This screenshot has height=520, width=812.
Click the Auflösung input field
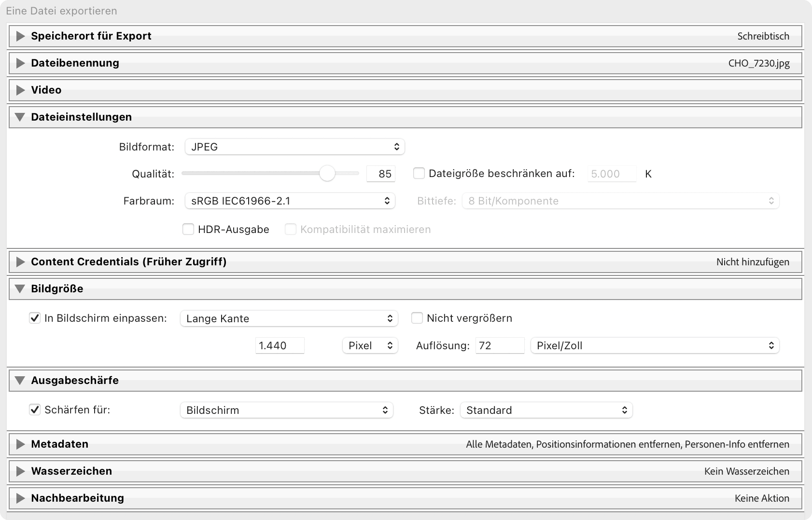tap(499, 346)
